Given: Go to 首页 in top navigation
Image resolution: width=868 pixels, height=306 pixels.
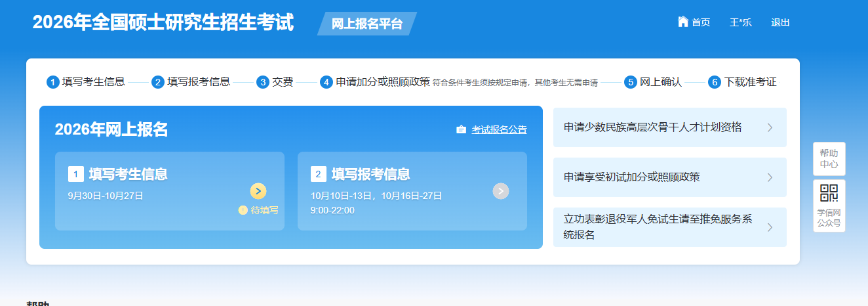Looking at the screenshot, I should [x=700, y=22].
